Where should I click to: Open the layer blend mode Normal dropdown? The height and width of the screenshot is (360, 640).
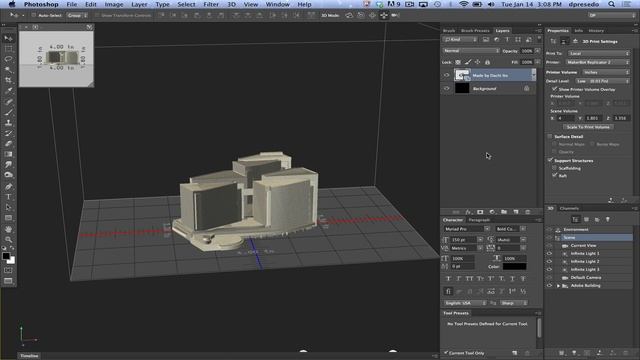pyautogui.click(x=471, y=51)
